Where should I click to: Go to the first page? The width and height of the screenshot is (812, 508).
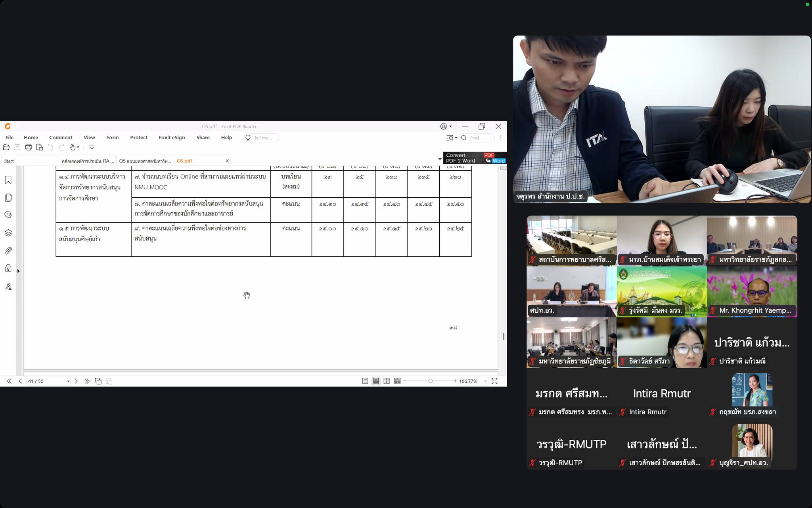pos(9,381)
